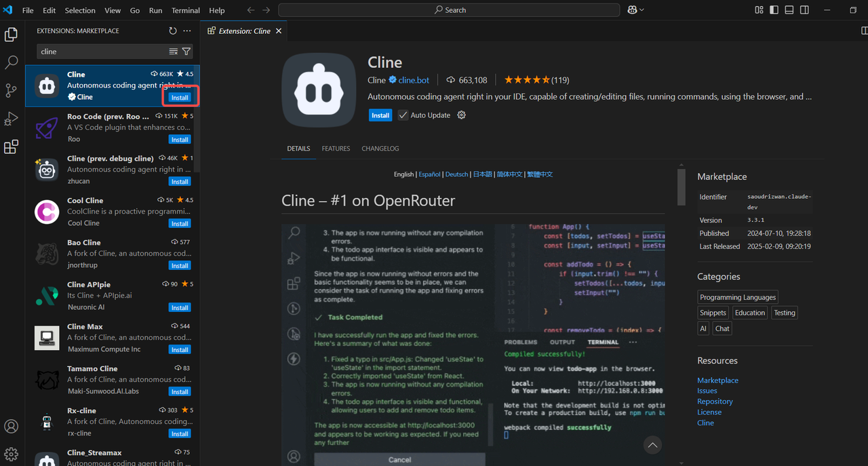Install Cool Cline extension
Image resolution: width=868 pixels, height=466 pixels.
[180, 224]
